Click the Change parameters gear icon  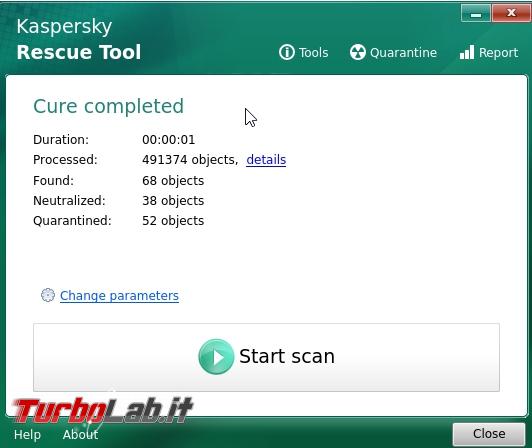pyautogui.click(x=48, y=295)
